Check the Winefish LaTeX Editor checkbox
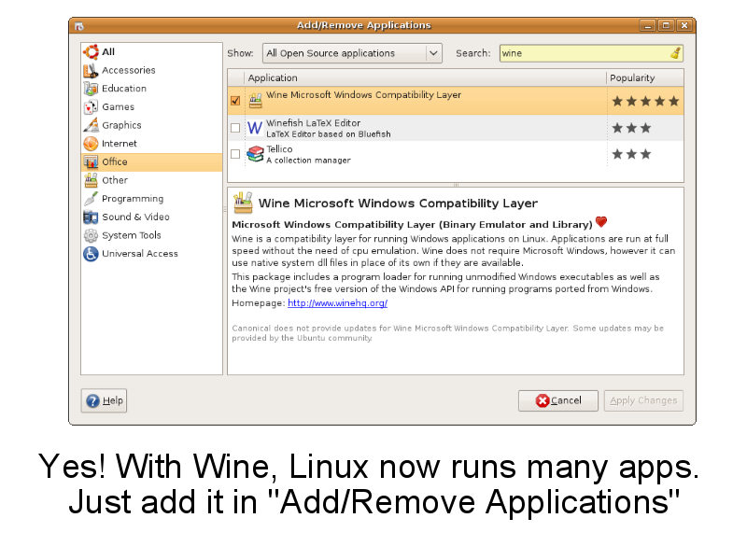Viewport: 747px width, 560px height. pos(235,128)
